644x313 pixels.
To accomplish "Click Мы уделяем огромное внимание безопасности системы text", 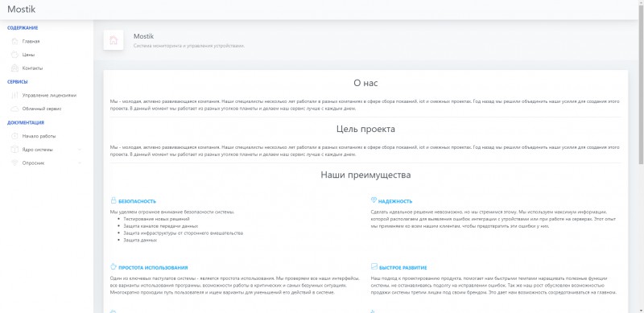I will click(172, 212).
